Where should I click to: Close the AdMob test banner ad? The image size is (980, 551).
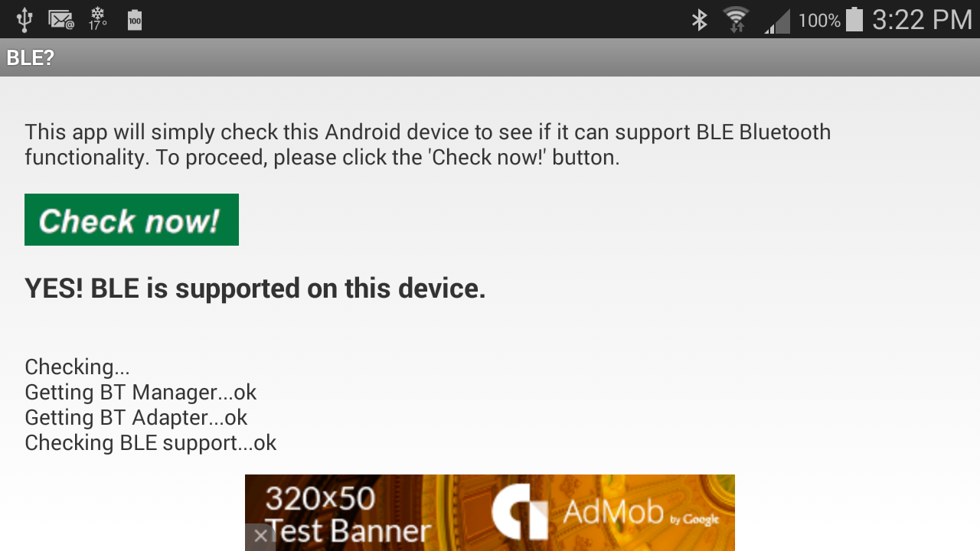coord(260,536)
